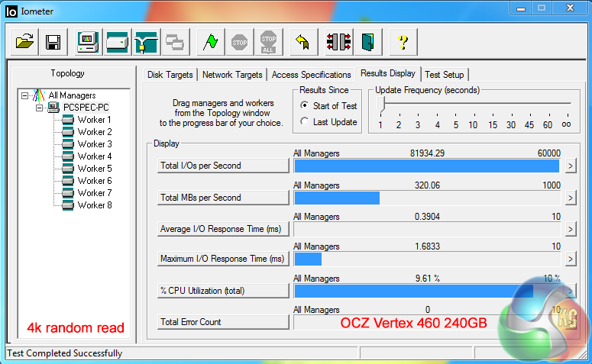Reset workers with yellow arrow icon
This screenshot has width=592, height=364.
click(x=303, y=41)
